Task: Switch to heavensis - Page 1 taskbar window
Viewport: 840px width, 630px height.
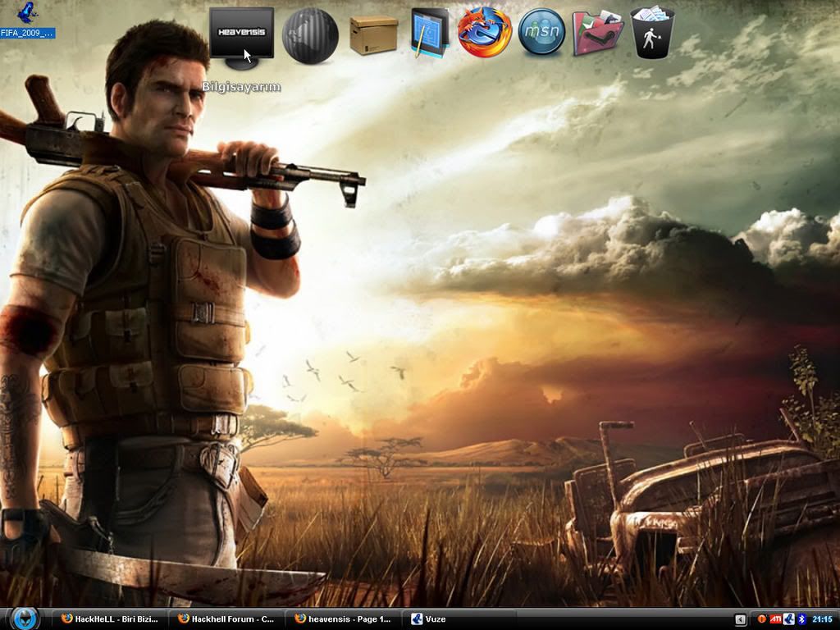Action: click(x=343, y=619)
